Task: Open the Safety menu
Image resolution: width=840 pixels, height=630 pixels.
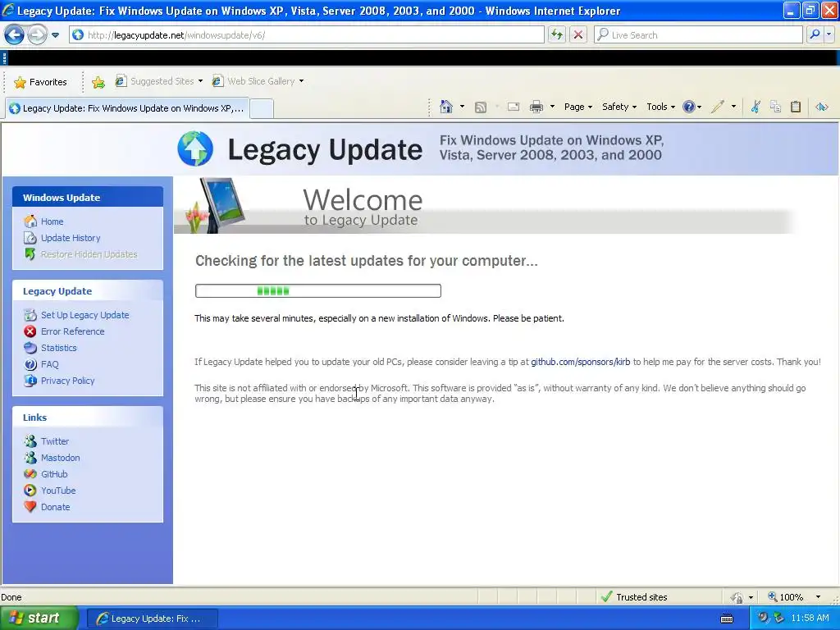Action: coord(619,107)
